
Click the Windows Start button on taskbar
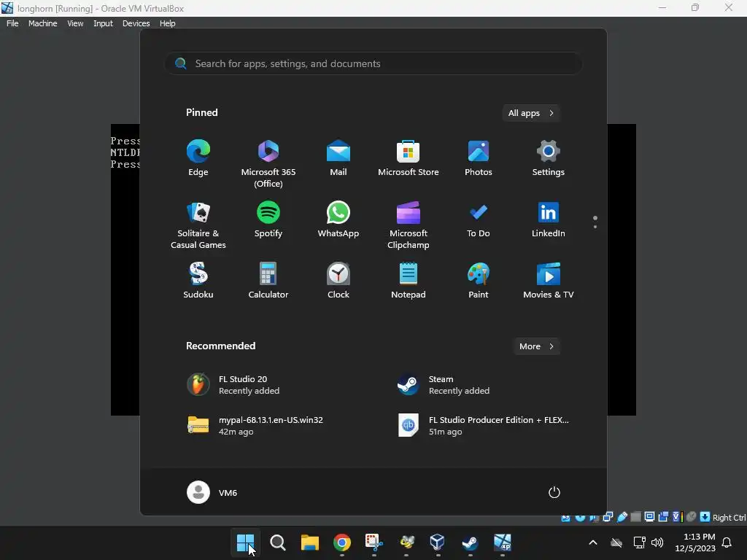click(x=245, y=542)
